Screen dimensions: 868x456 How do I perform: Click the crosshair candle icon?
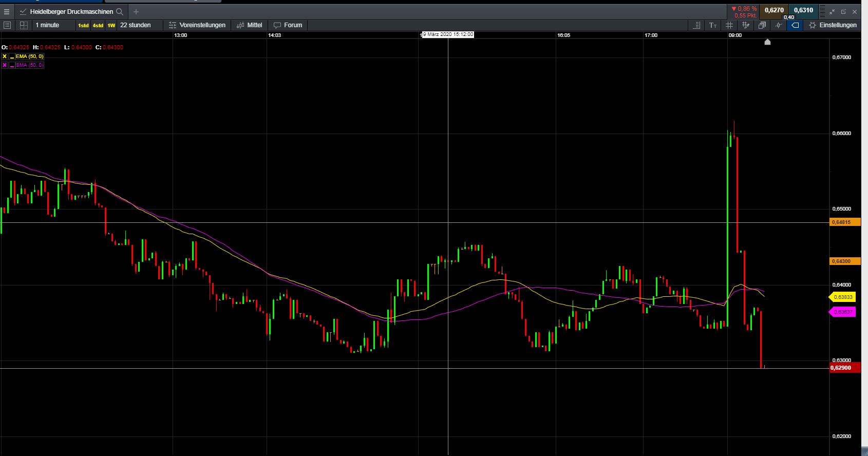(x=779, y=25)
